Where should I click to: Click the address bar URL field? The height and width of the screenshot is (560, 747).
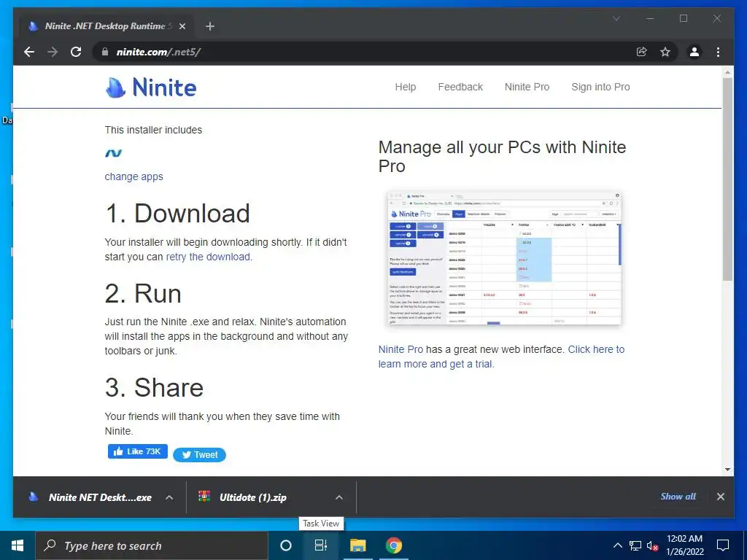(x=362, y=52)
